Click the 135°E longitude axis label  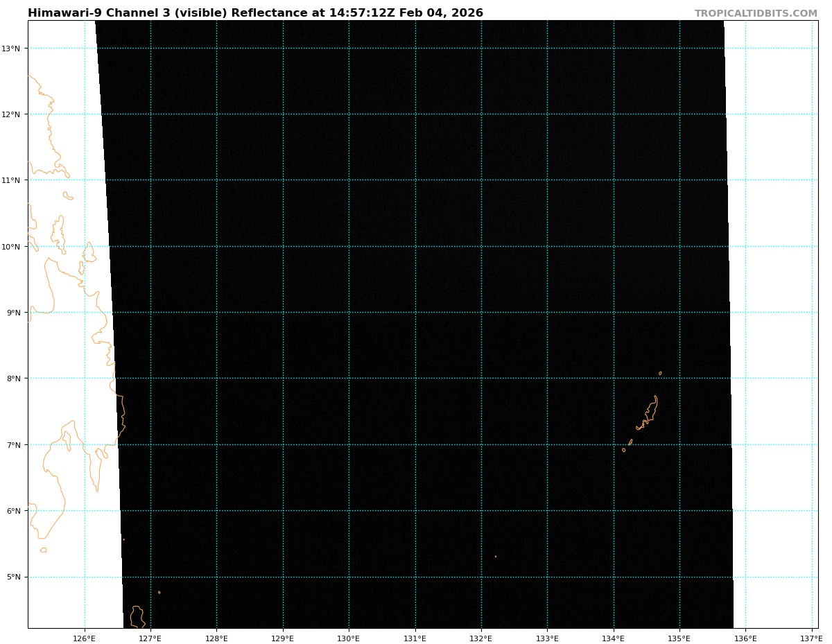679,637
